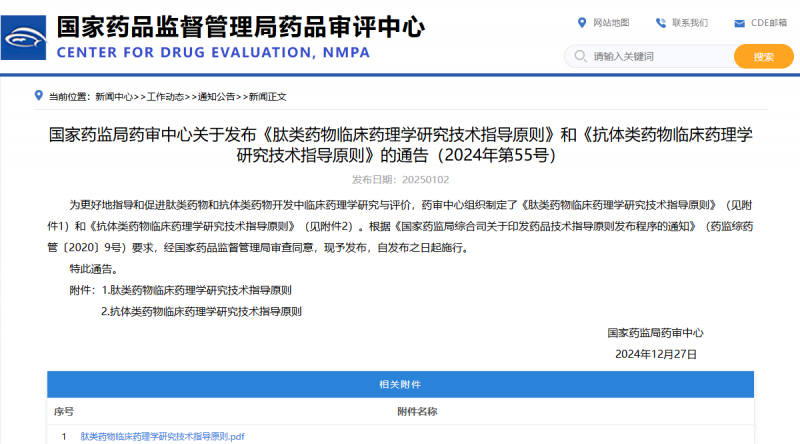
Task: Click the map pin icon beside 网站地图
Action: pyautogui.click(x=582, y=23)
